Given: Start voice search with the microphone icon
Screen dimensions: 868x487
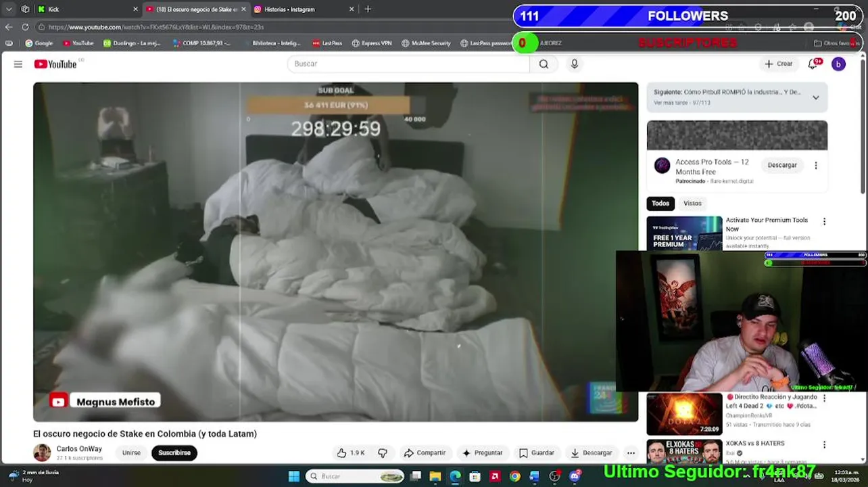Looking at the screenshot, I should pos(575,64).
